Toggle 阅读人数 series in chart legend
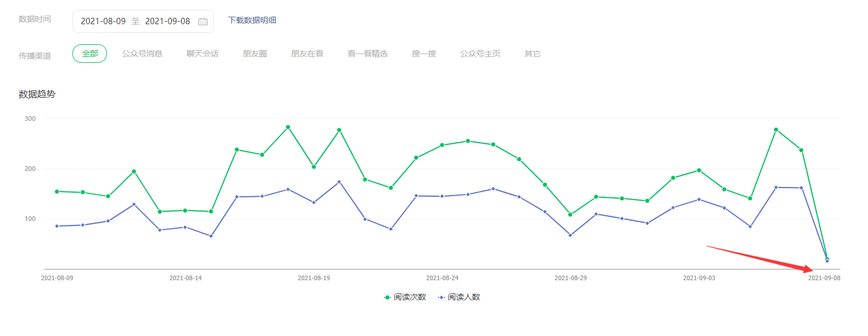The width and height of the screenshot is (868, 336). (x=459, y=297)
